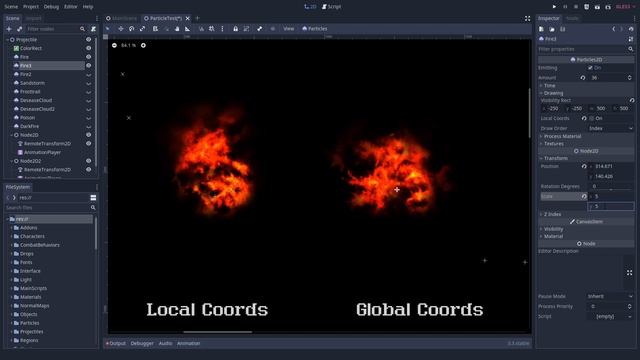Image resolution: width=640 pixels, height=360 pixels.
Task: Switch to the Node tab beside Inspector
Action: click(x=572, y=18)
